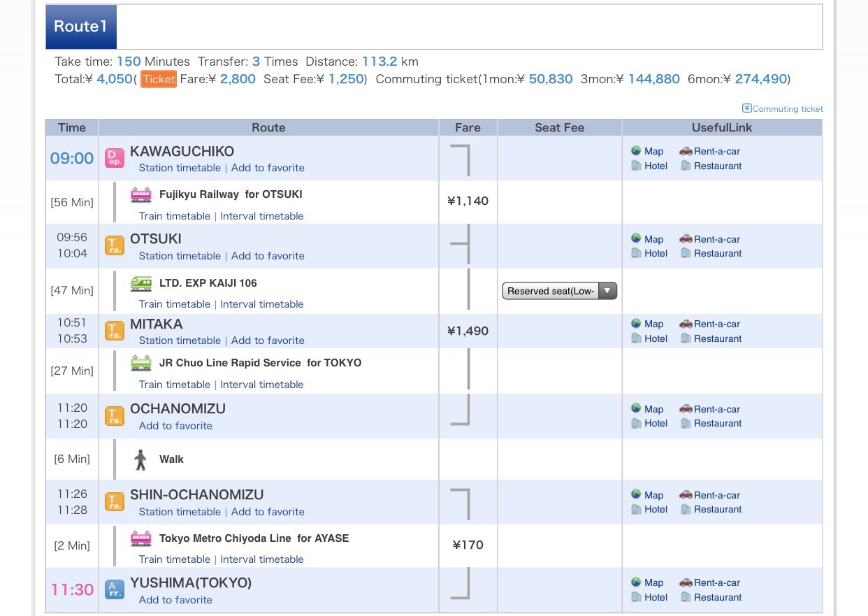Viewport: 868px width, 616px height.
Task: Click the car icon in SHIN-OCHANOMIZU row
Action: (686, 494)
